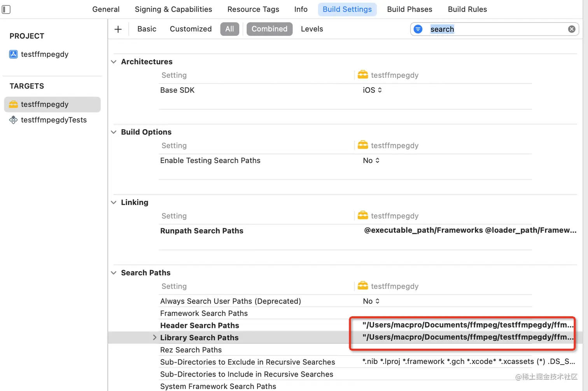
Task: Toggle the All settings filter
Action: 229,29
